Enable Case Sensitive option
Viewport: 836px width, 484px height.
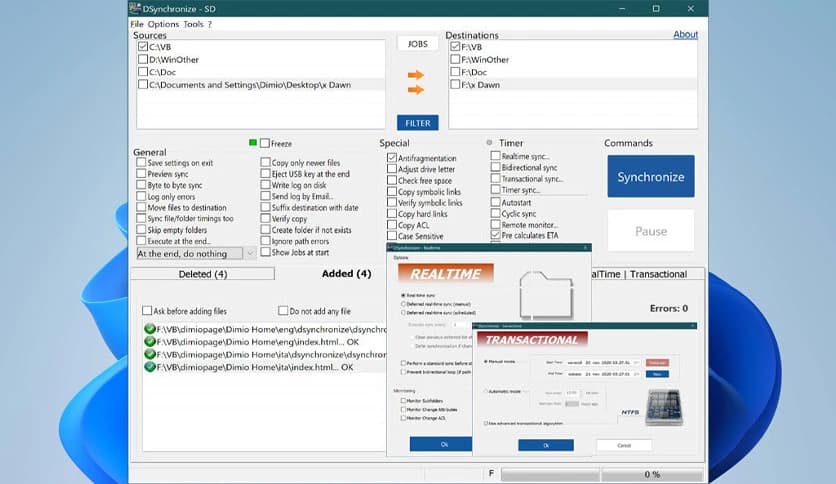392,236
